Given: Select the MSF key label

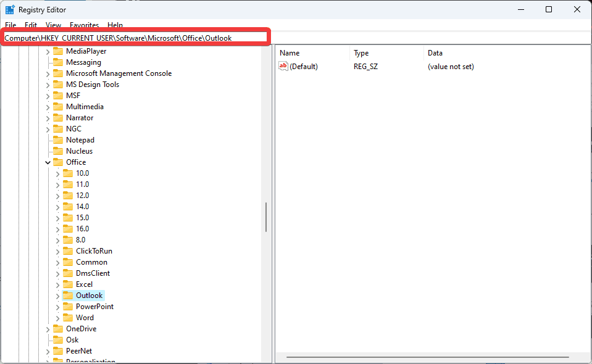Looking at the screenshot, I should [x=73, y=96].
